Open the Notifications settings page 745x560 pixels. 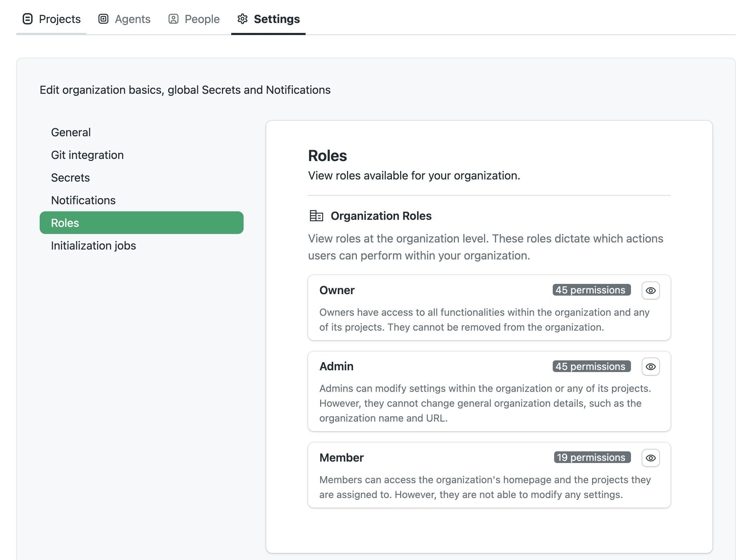pyautogui.click(x=142, y=200)
